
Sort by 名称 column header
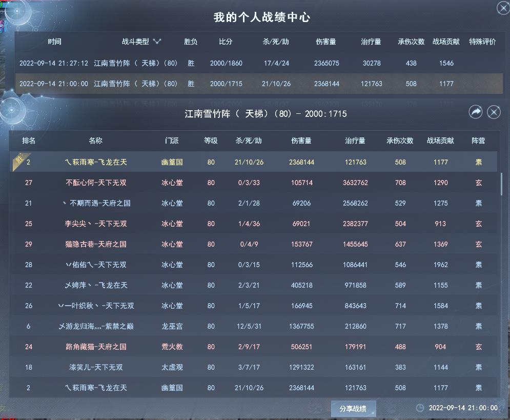coord(96,141)
